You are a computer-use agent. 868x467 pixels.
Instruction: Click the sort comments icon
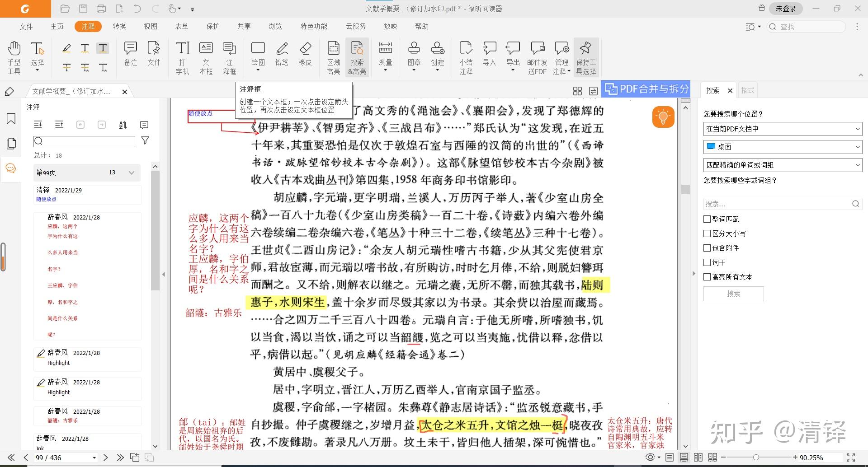[x=123, y=125]
